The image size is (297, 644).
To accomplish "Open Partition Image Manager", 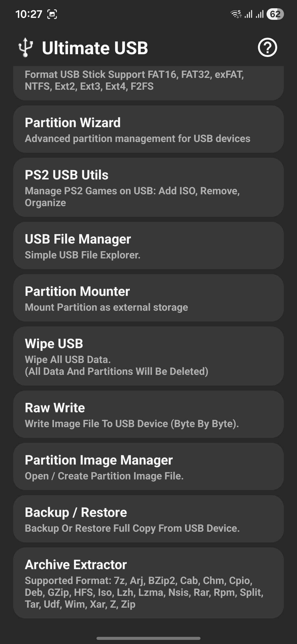I will (x=148, y=466).
